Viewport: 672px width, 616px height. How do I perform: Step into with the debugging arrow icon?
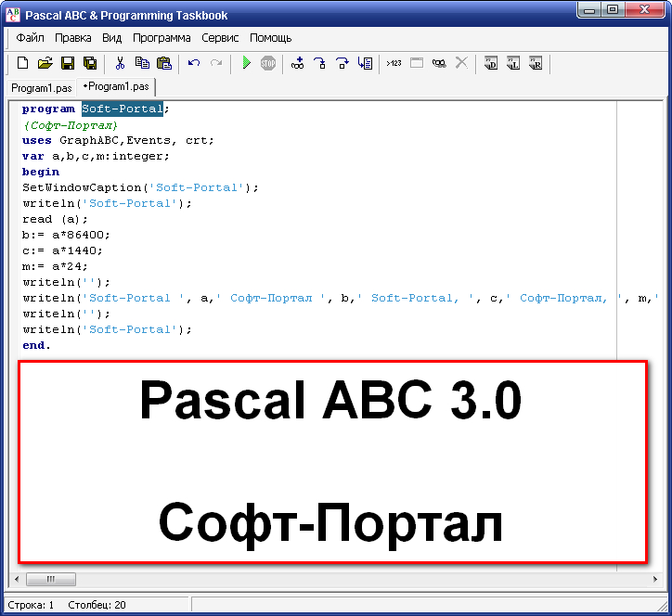(319, 63)
